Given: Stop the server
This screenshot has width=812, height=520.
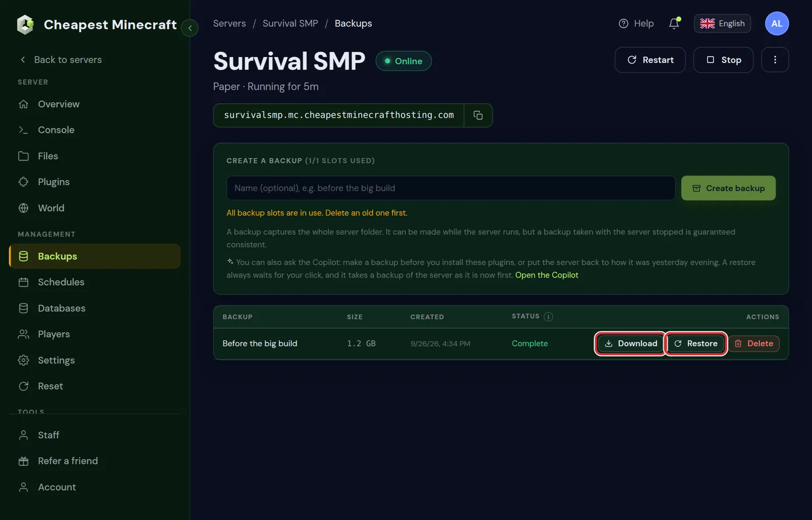Looking at the screenshot, I should click(x=723, y=60).
